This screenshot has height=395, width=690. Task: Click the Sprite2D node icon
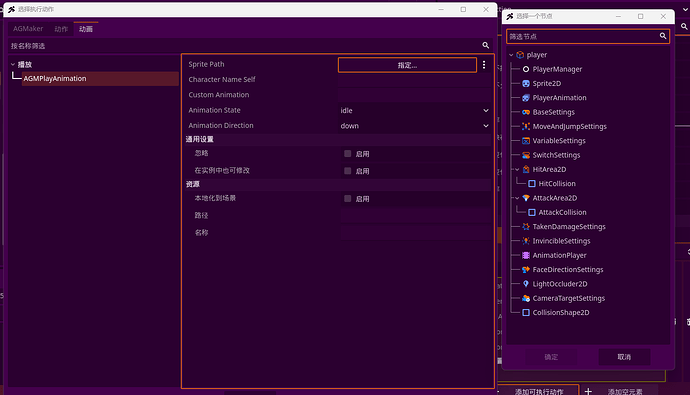526,84
